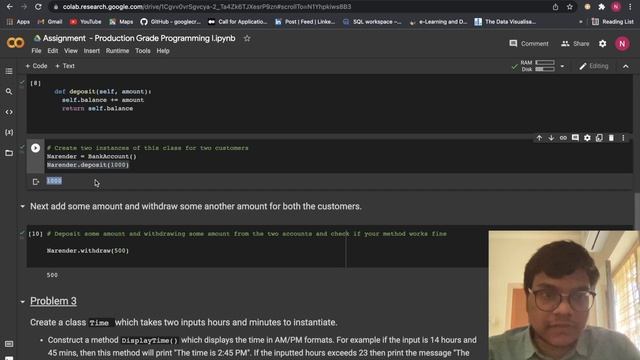The width and height of the screenshot is (640, 360).
Task: Click the notebook vertical scrollbar
Action: (637, 211)
